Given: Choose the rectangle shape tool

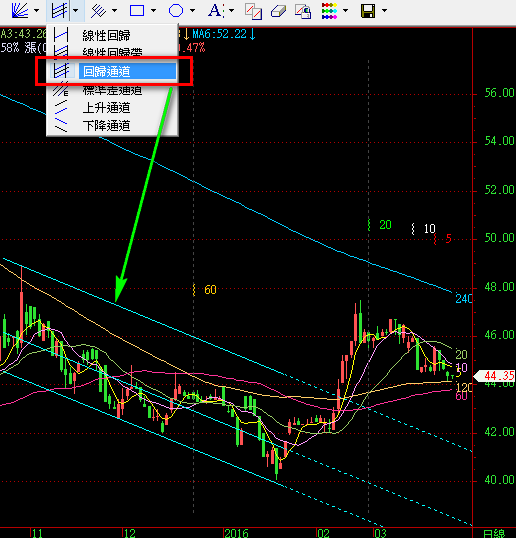Looking at the screenshot, I should click(137, 10).
